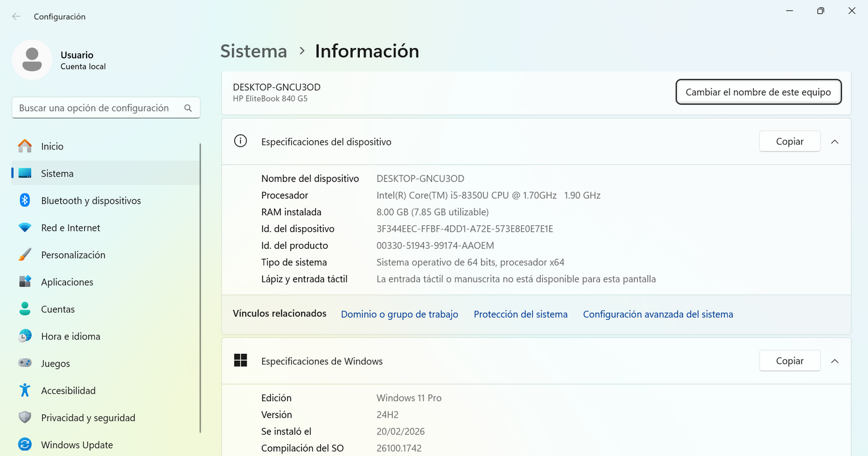Viewport: 868px width, 456px height.
Task: Collapse the Especificaciones de Windows section
Action: coord(834,361)
